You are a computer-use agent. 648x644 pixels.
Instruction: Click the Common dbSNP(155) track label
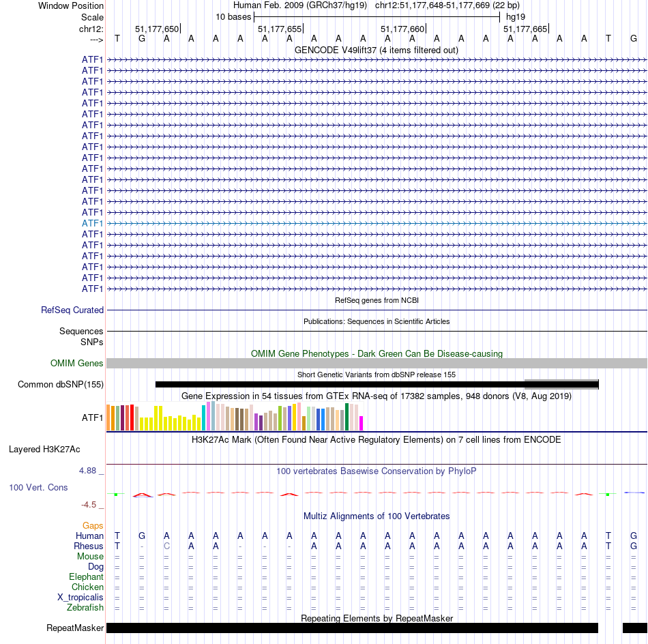60,384
